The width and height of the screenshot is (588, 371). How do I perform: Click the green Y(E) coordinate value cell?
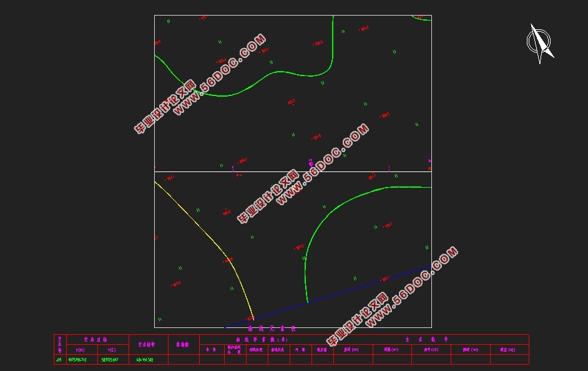point(109,360)
